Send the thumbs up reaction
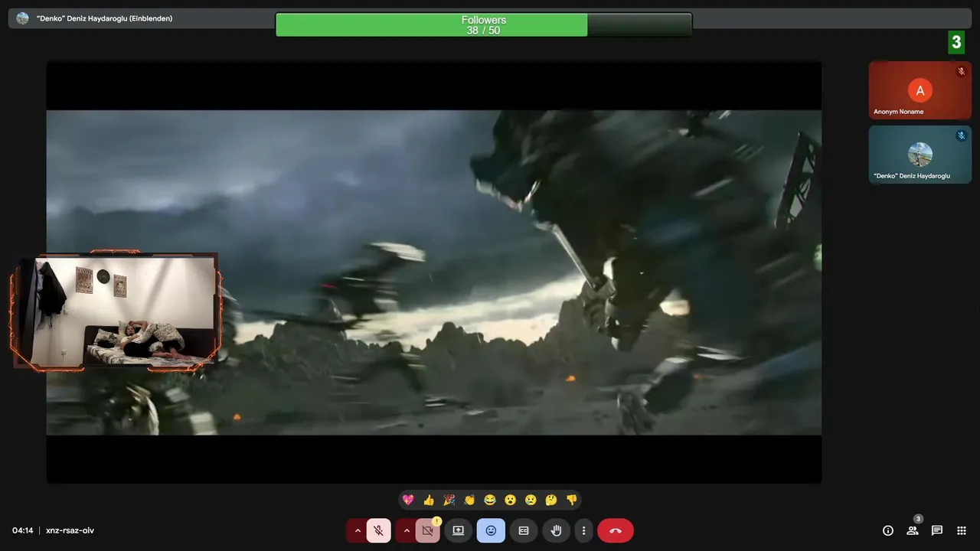The width and height of the screenshot is (980, 551). click(429, 500)
